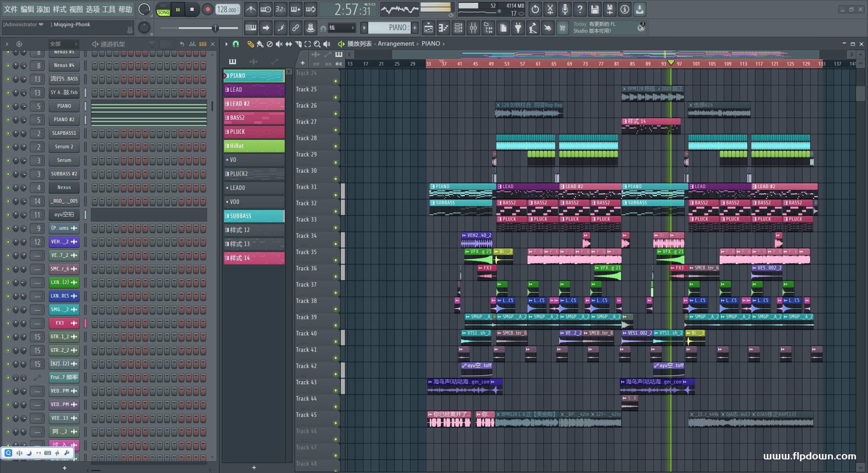Toggle the playlist snap magnet icon

coord(236,44)
